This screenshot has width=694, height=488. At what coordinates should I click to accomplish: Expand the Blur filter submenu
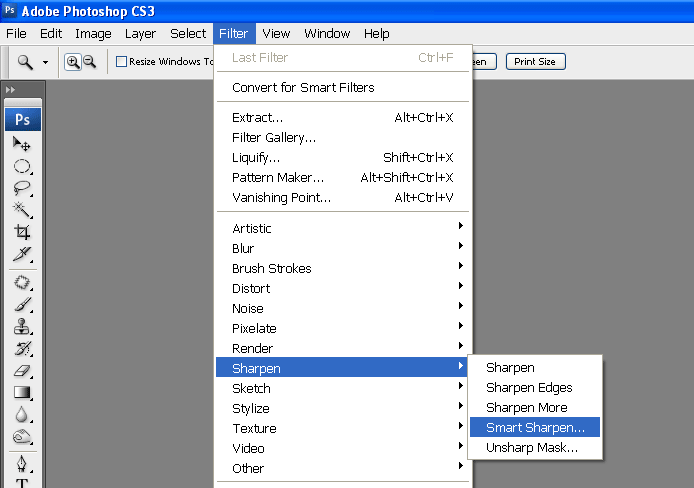[x=342, y=248]
